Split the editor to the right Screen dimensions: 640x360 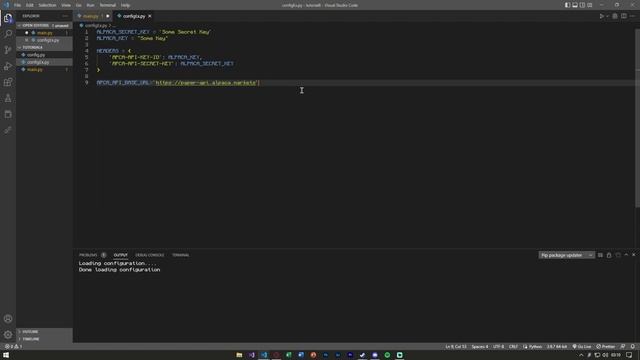(x=624, y=16)
